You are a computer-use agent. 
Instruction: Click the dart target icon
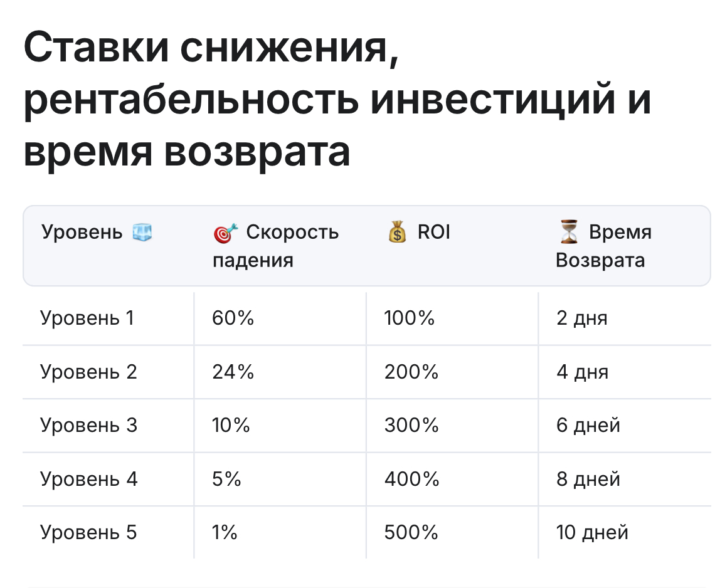pyautogui.click(x=226, y=233)
